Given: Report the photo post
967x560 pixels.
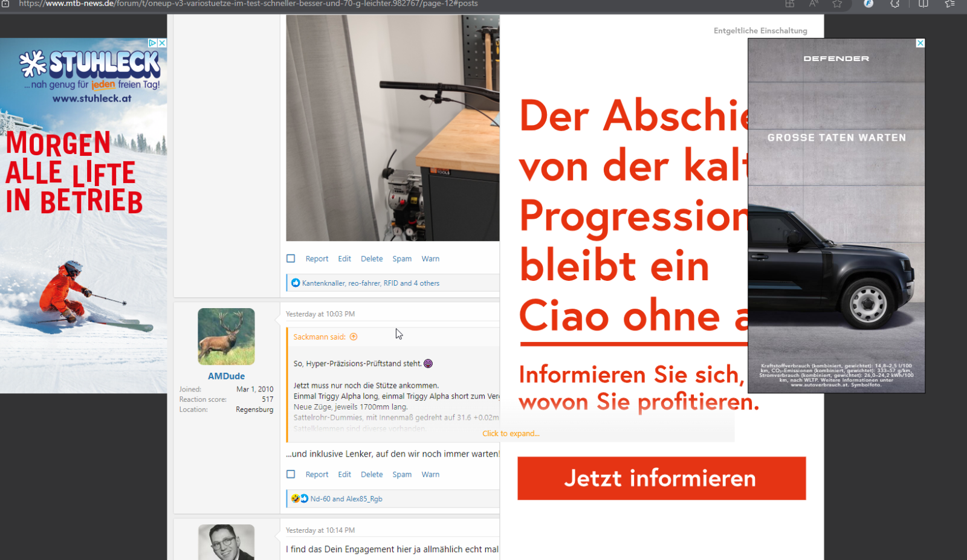Looking at the screenshot, I should click(317, 259).
